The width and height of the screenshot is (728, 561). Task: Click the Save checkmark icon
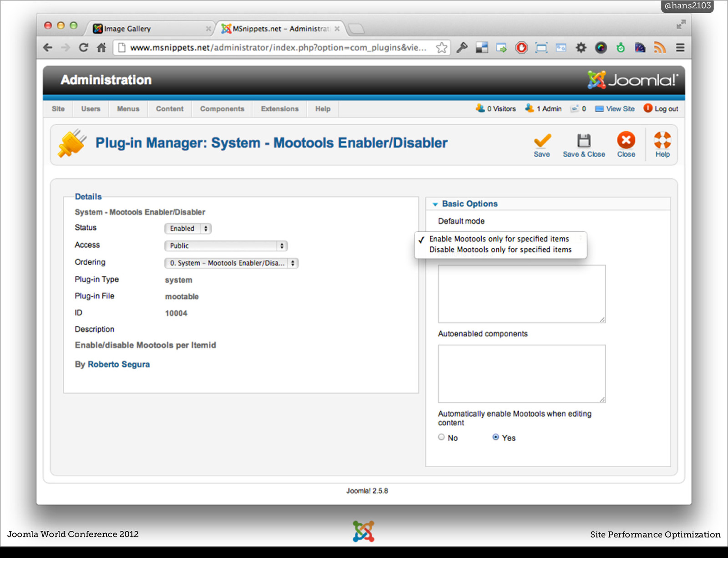point(542,141)
